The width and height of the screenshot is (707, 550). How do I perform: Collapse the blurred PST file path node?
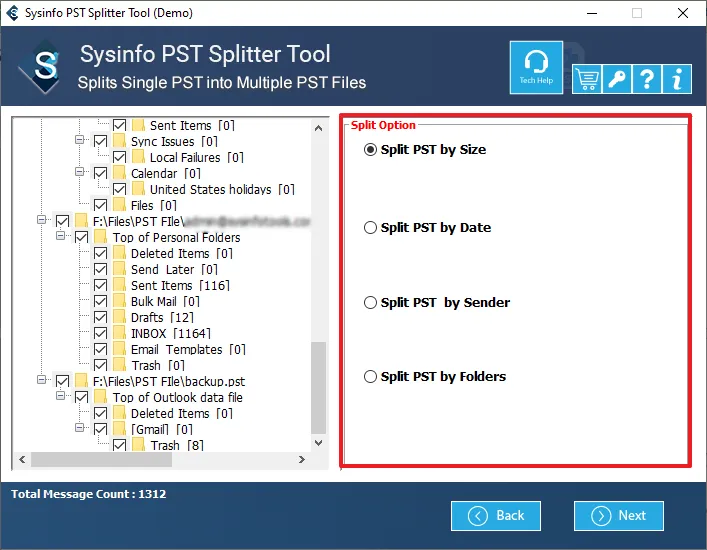point(41,220)
